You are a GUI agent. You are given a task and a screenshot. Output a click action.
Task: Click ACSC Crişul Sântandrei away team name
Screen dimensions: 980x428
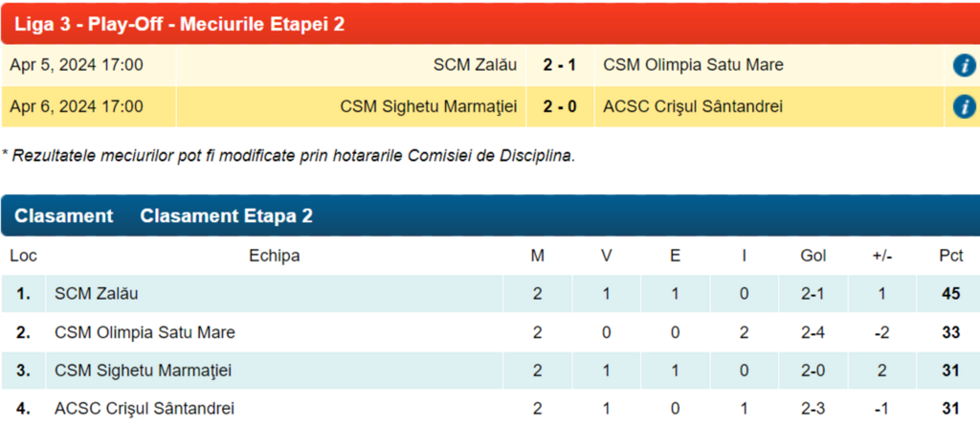point(693,106)
